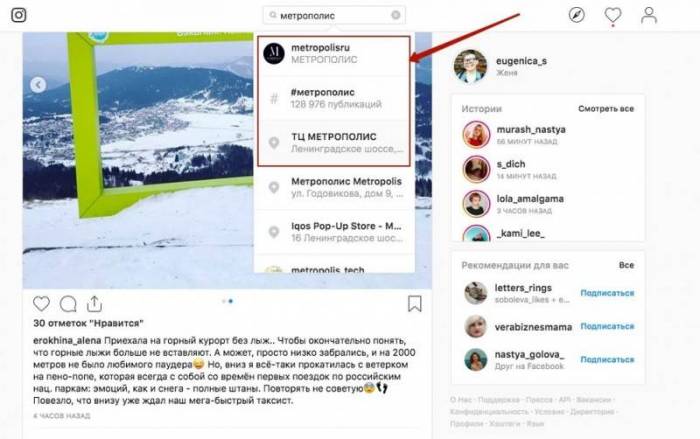
Task: Choose the ТЦ МЕТРОПОЛИС location result
Action: coord(334,143)
